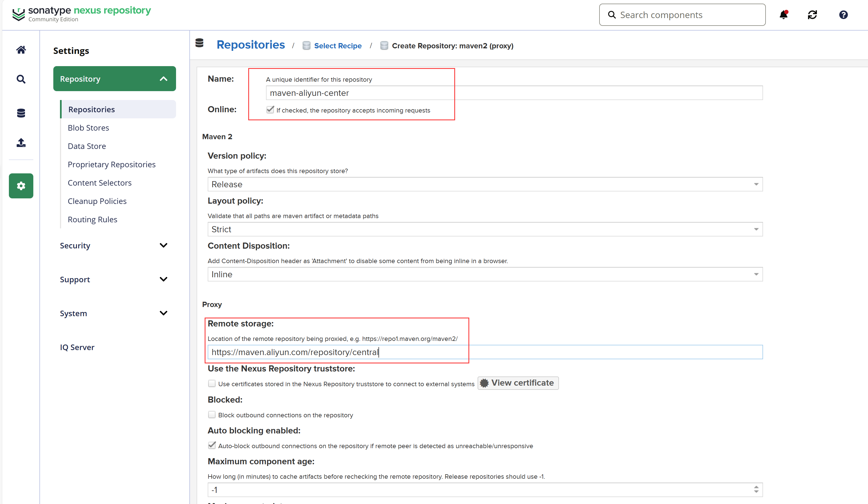
Task: Open Blob Stores in settings menu
Action: 88,128
